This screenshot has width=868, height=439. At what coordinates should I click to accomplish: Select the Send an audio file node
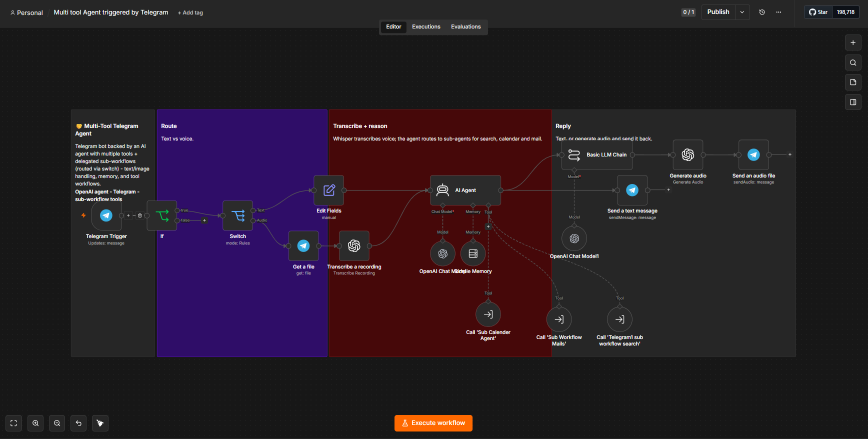pyautogui.click(x=754, y=155)
